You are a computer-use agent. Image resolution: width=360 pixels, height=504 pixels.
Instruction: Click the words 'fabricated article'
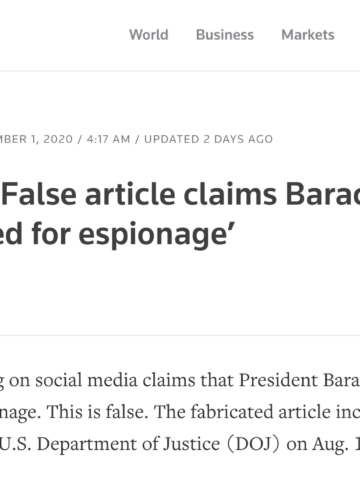coord(260,412)
